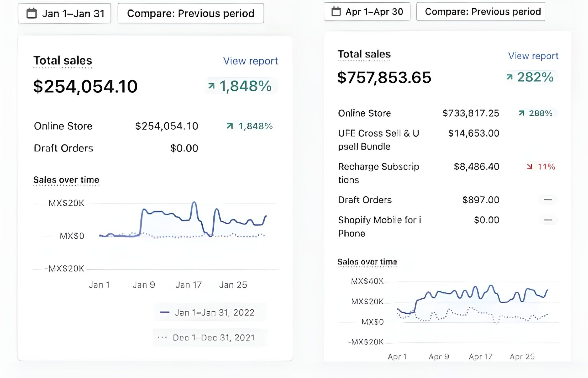Click the Jan 17 peak on sales chart
Viewport: 588px width, 378px height.
click(194, 202)
